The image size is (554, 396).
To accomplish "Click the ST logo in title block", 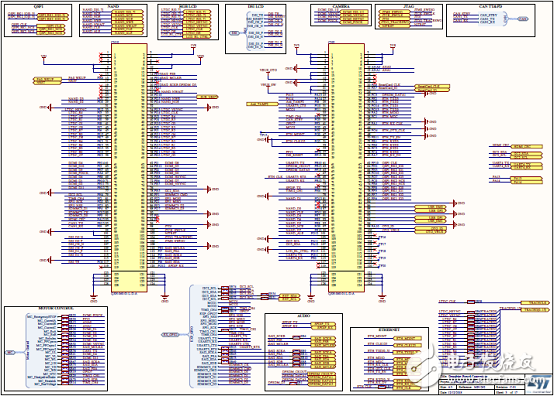I will (538, 383).
